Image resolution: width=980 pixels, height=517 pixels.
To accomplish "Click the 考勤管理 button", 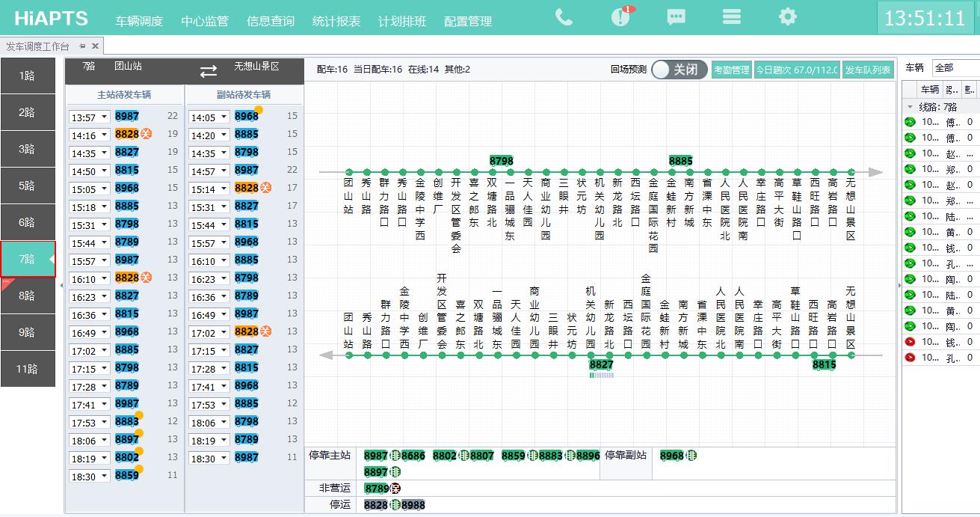I will pos(731,70).
